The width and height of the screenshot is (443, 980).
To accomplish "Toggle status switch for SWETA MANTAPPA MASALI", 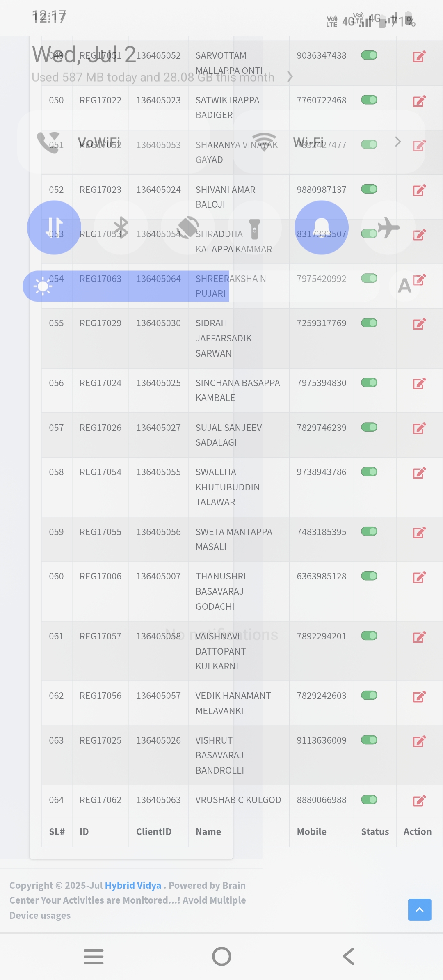I will (x=369, y=531).
